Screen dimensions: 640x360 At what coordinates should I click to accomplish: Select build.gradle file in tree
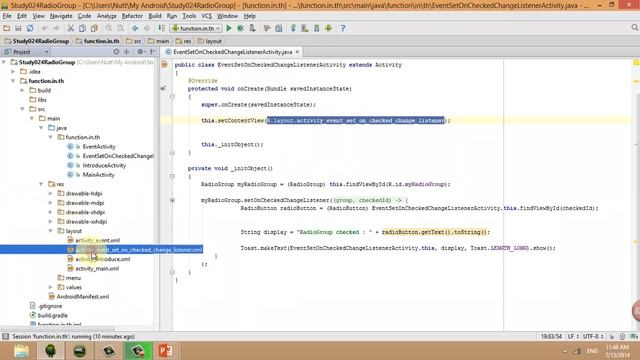tap(52, 316)
